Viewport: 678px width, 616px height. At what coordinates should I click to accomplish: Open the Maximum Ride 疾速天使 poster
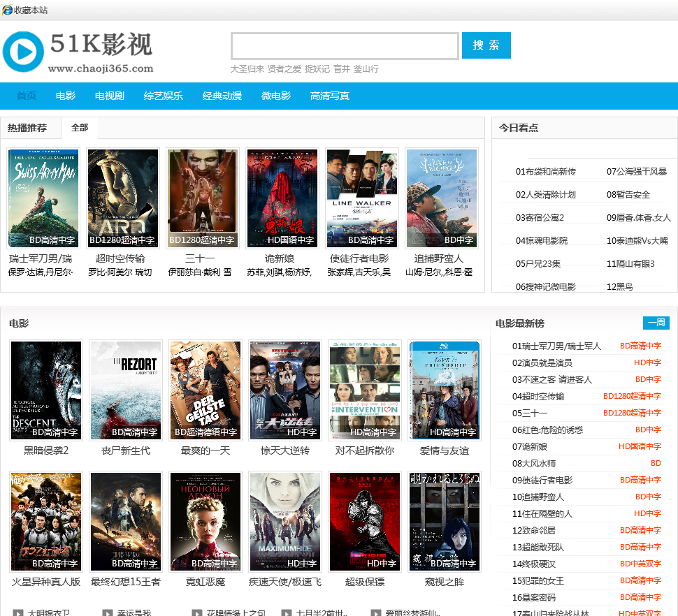[x=285, y=522]
